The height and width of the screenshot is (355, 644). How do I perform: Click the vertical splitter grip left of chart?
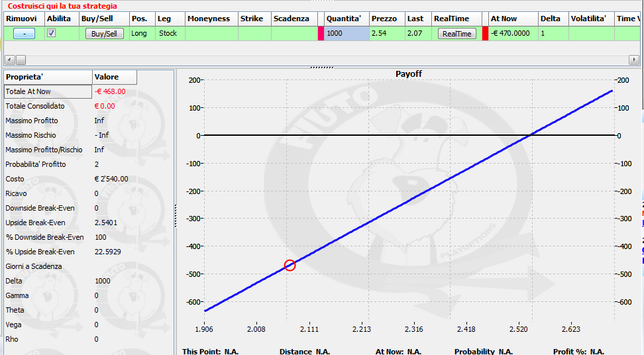[x=176, y=216]
